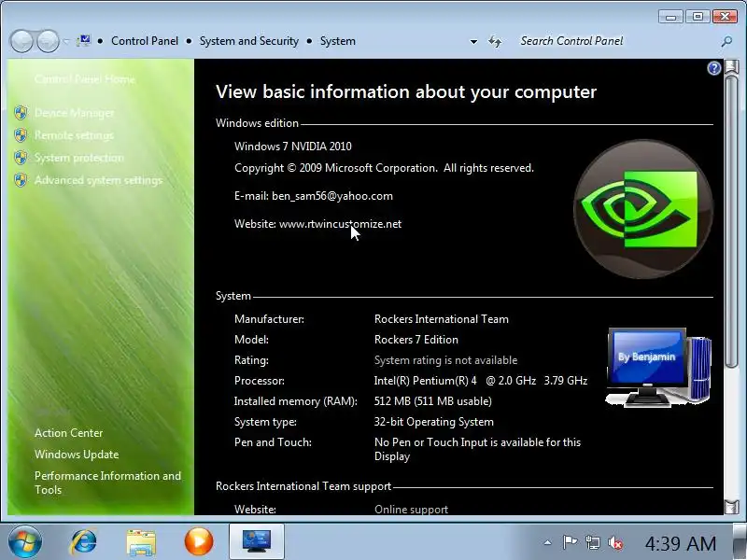Click the 'Rockers 7 Edition' model value
This screenshot has width=747, height=560.
tap(416, 340)
